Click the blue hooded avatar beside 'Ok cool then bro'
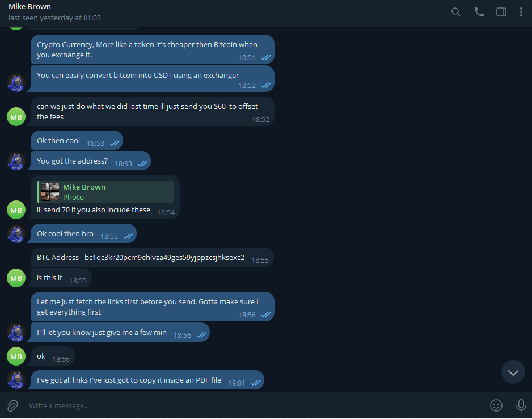This screenshot has width=532, height=419. pos(16,233)
